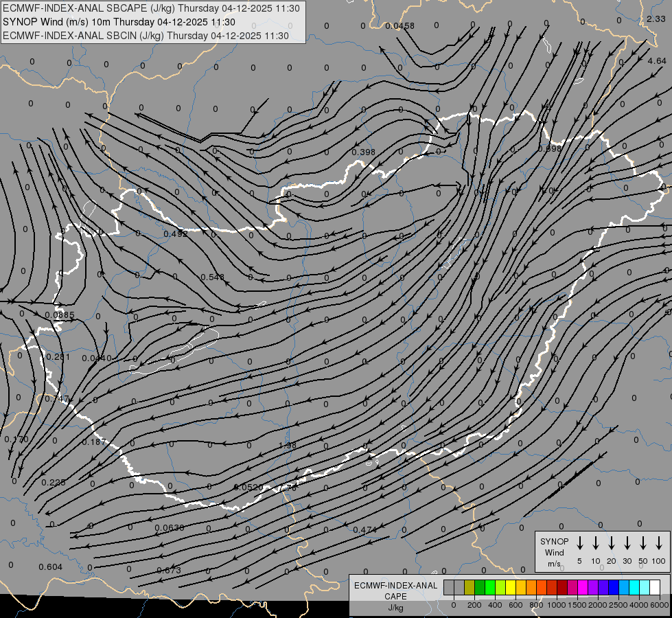Click the 0.548 value on the map
Screen dimensions: 672x618
213,277
